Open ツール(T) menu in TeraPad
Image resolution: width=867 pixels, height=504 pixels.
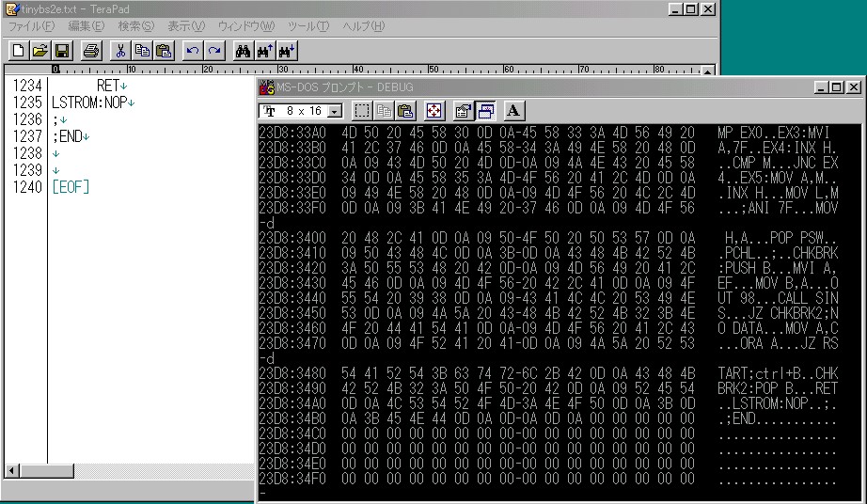[308, 26]
